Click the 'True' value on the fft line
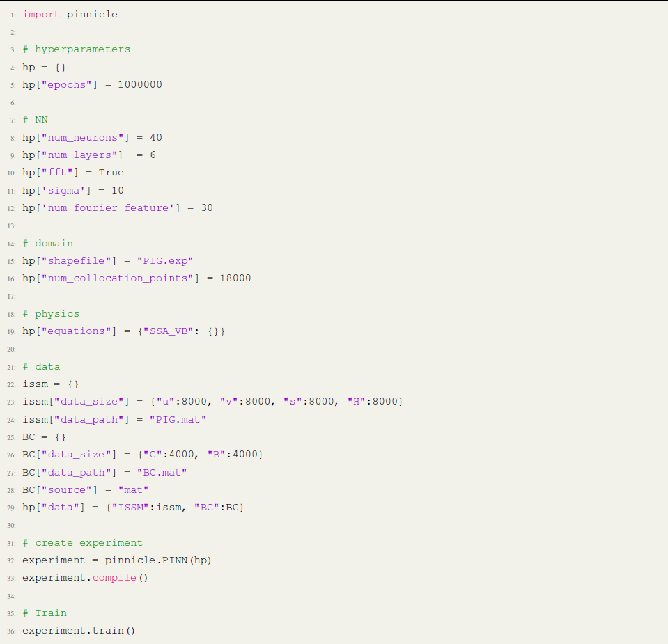This screenshot has width=668, height=644. pyautogui.click(x=111, y=172)
